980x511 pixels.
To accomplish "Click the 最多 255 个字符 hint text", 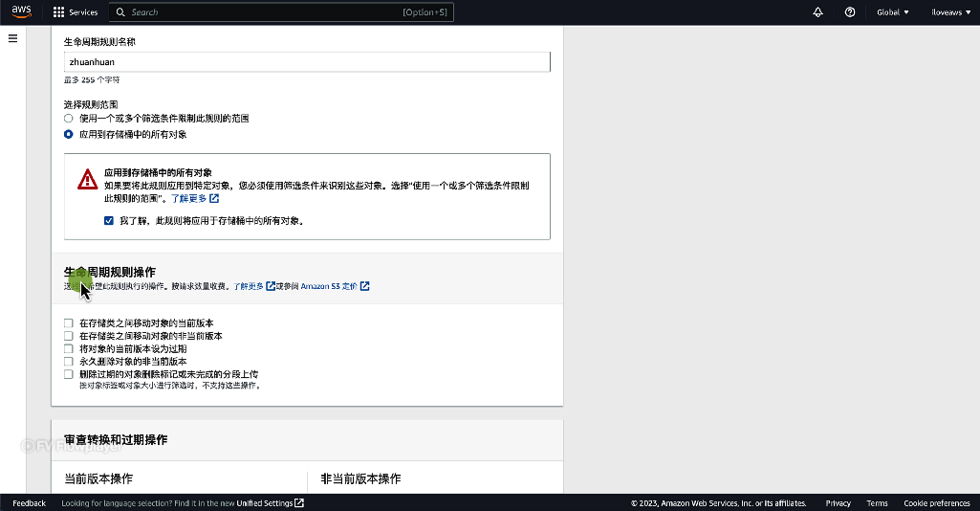I will (x=92, y=80).
